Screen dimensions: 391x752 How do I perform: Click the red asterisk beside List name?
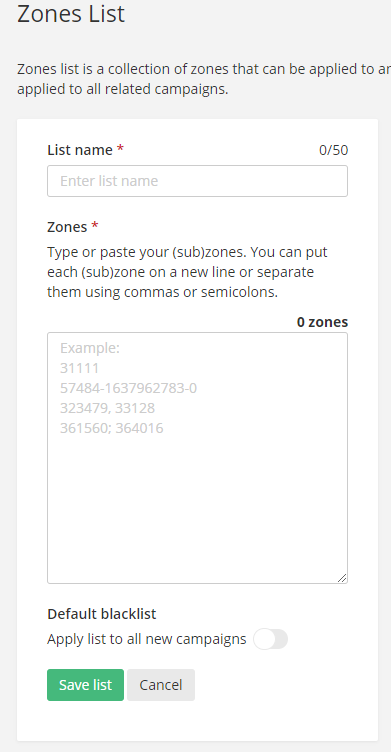click(x=120, y=149)
